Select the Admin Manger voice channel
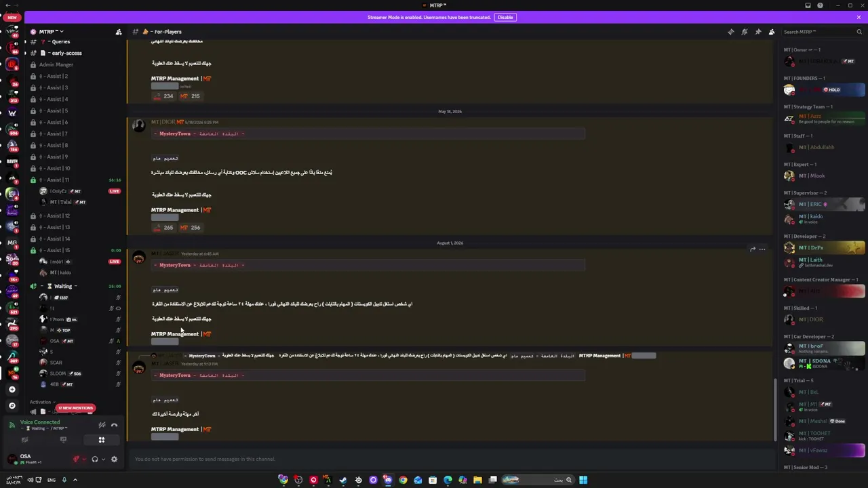868x488 pixels. (x=75, y=64)
